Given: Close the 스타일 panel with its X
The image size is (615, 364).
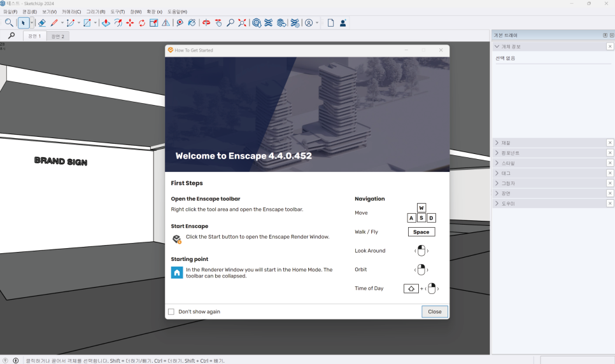Looking at the screenshot, I should [x=610, y=163].
